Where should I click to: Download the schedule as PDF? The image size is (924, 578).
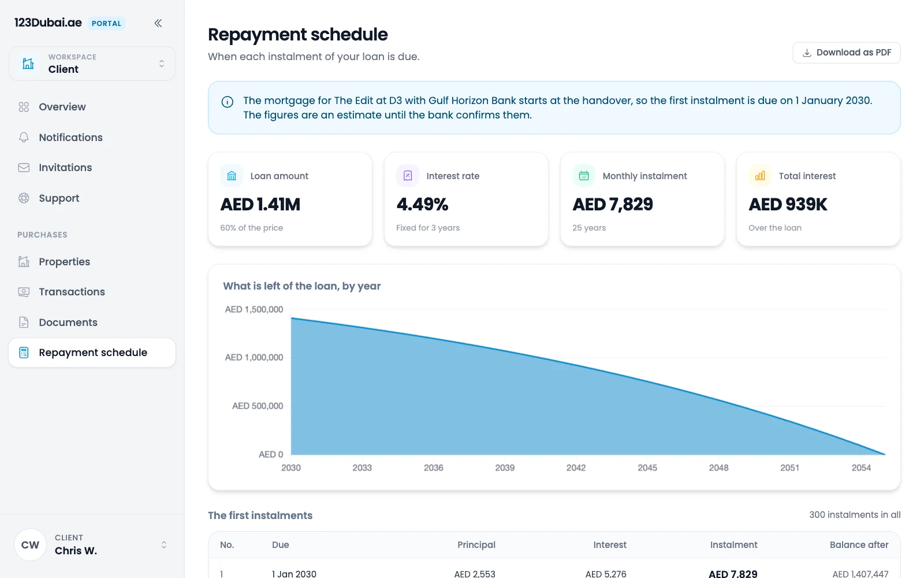[847, 53]
